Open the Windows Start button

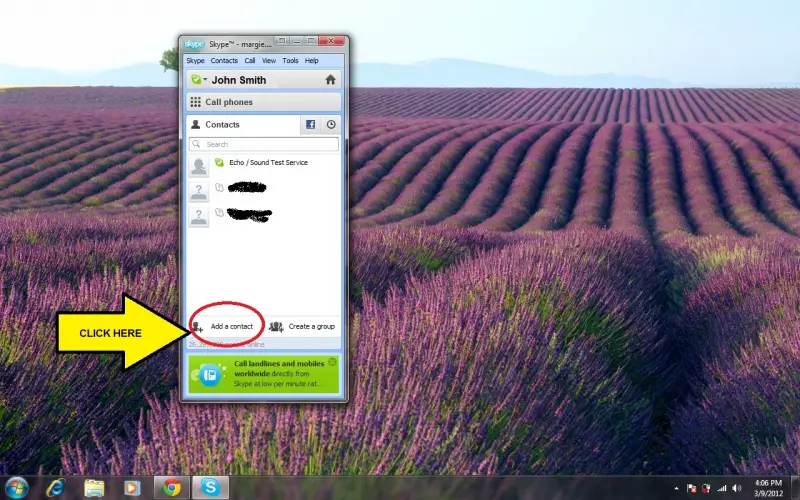(x=16, y=488)
